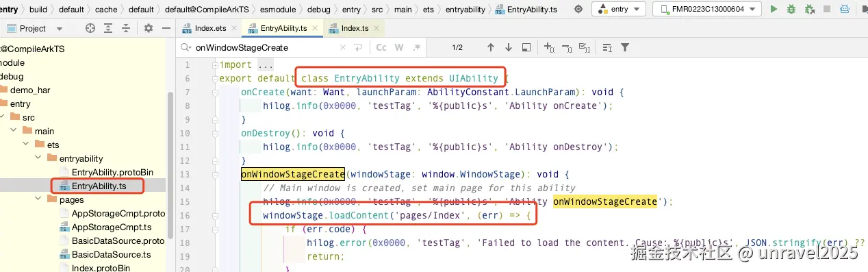Click the gray stop button in toolbar
This screenshot has width=868, height=272.
point(828,10)
